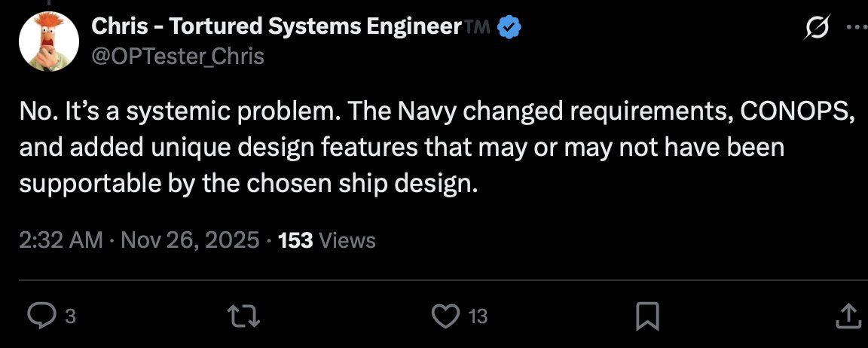This screenshot has height=348, width=868.
Task: Bookmark this tweet
Action: pos(647,316)
